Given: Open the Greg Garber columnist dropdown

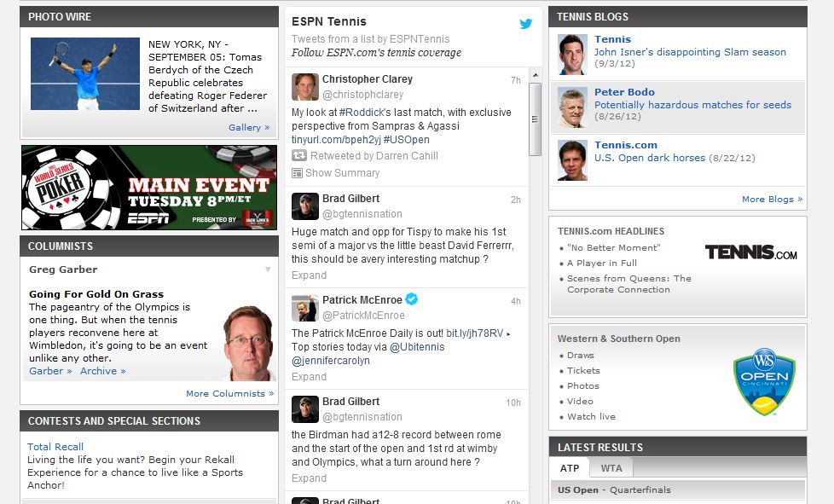Looking at the screenshot, I should click(268, 269).
